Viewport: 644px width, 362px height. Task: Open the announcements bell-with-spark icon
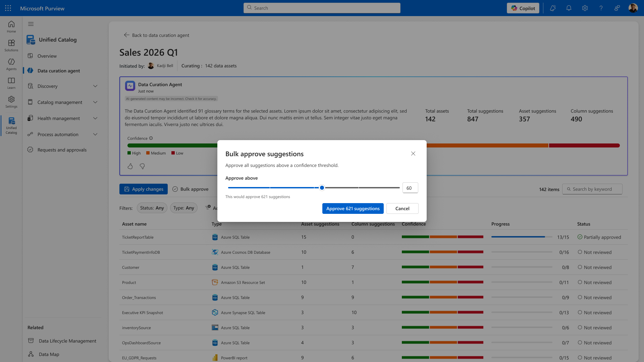coord(553,8)
